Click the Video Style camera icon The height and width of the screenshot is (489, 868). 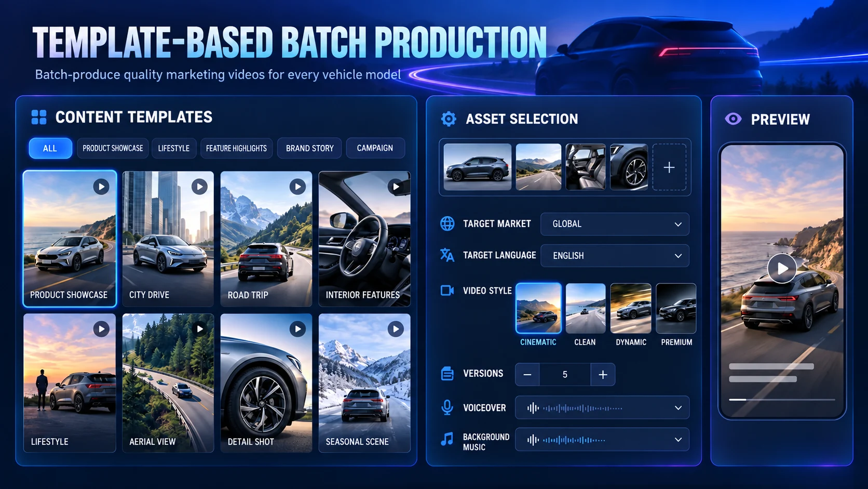coord(447,290)
